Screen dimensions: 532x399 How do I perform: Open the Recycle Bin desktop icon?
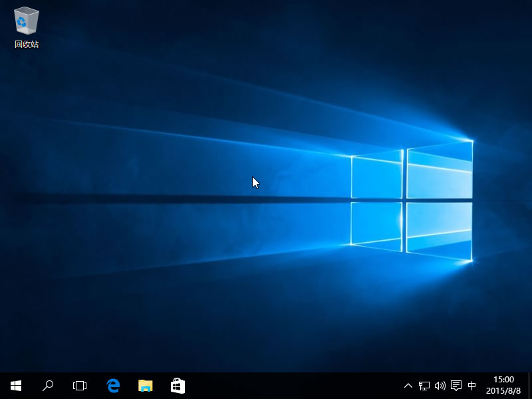pos(27,28)
